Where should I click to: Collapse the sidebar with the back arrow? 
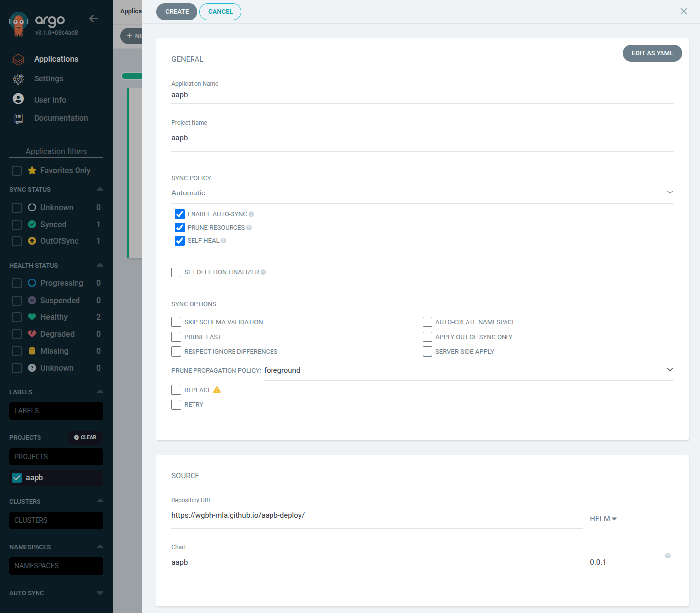(x=93, y=18)
